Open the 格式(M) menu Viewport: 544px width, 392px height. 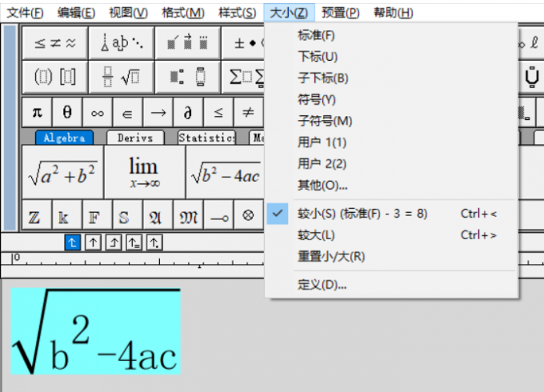click(x=183, y=13)
